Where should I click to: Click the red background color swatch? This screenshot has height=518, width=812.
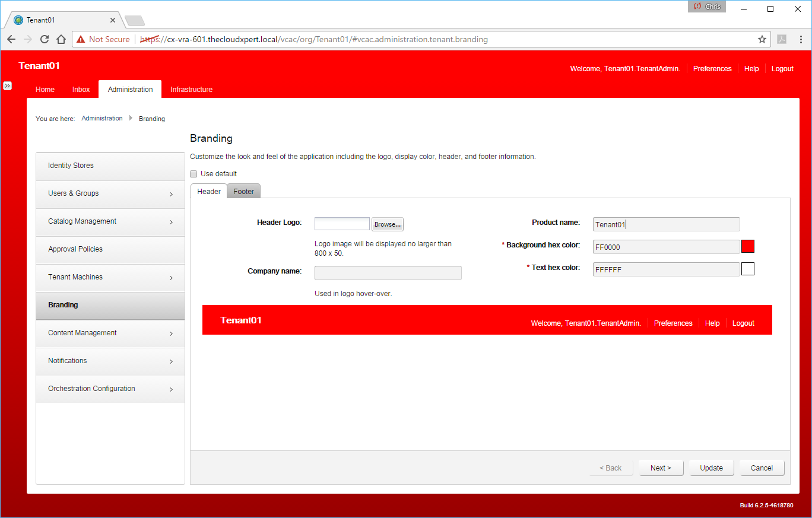748,246
